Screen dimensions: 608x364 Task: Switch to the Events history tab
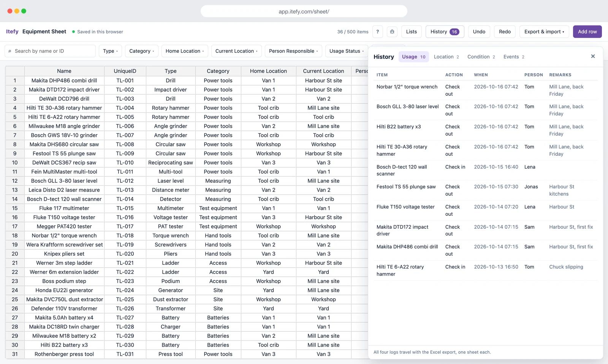pyautogui.click(x=514, y=57)
